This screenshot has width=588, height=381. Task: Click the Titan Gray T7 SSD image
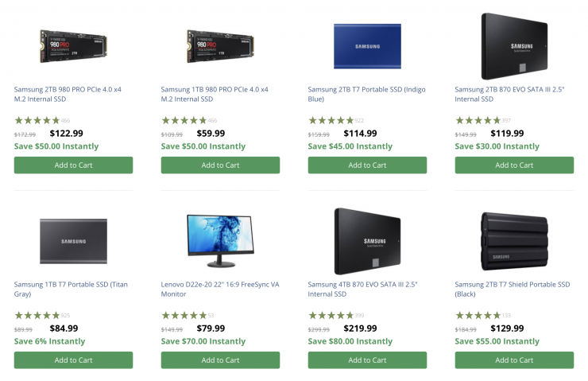click(73, 241)
